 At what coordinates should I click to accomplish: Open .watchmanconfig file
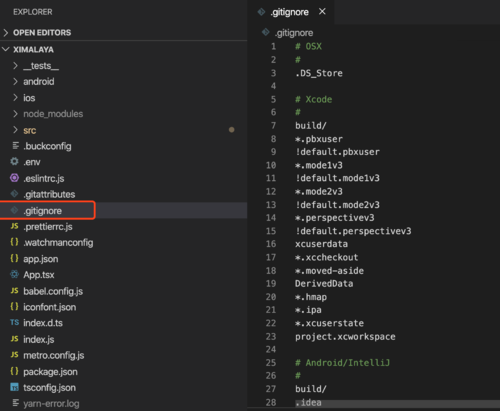coord(58,243)
